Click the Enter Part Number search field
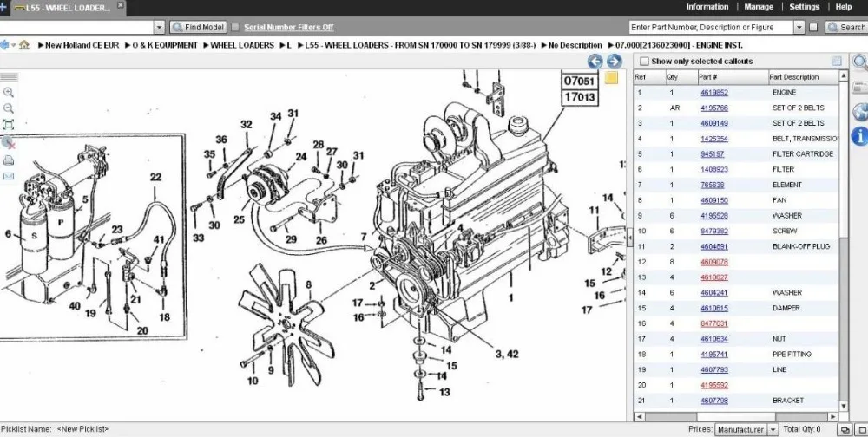Viewport: 868px width, 437px height. pos(712,27)
